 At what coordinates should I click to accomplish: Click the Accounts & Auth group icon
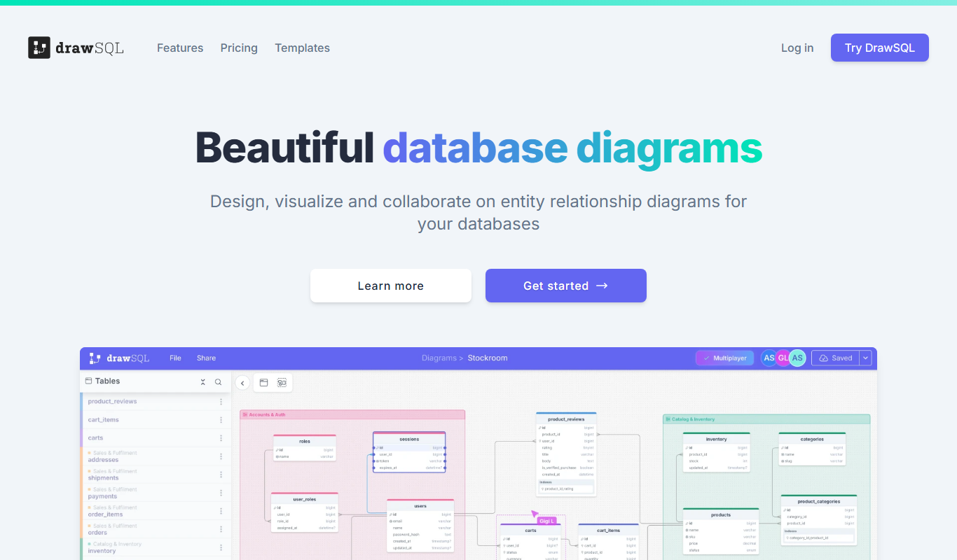[x=245, y=414]
